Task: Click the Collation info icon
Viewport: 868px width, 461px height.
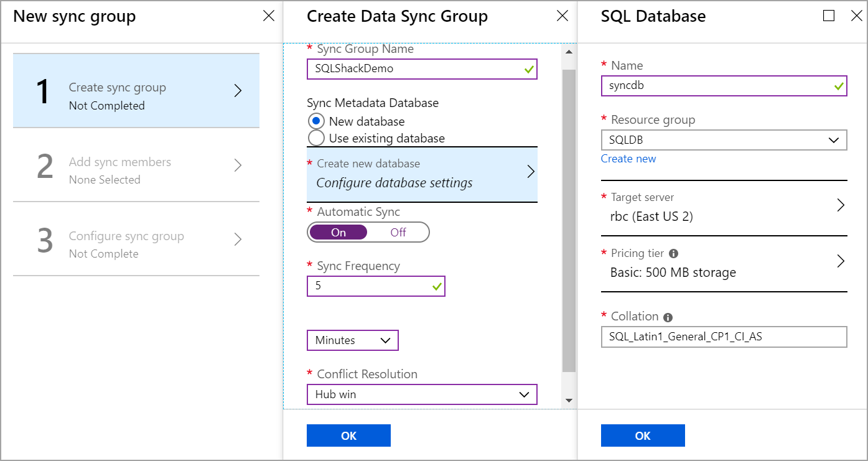Action: click(668, 317)
